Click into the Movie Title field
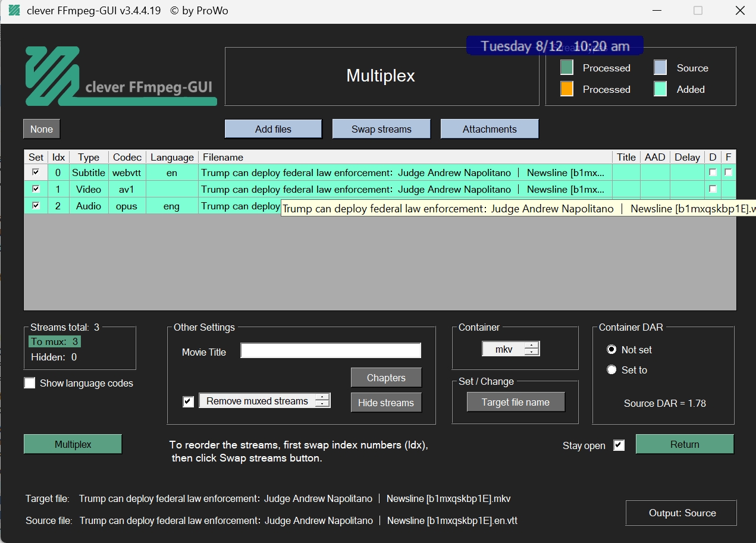Screen dimensions: 756x543 pos(331,351)
